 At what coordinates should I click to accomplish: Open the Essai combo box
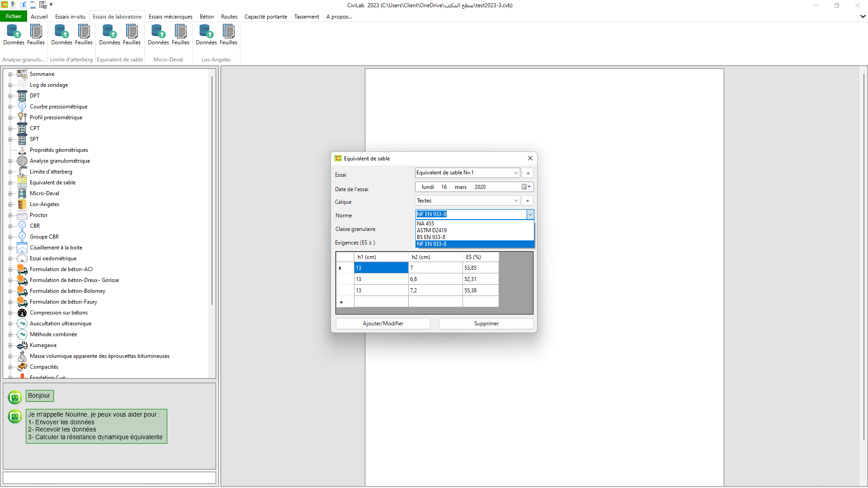coord(467,173)
